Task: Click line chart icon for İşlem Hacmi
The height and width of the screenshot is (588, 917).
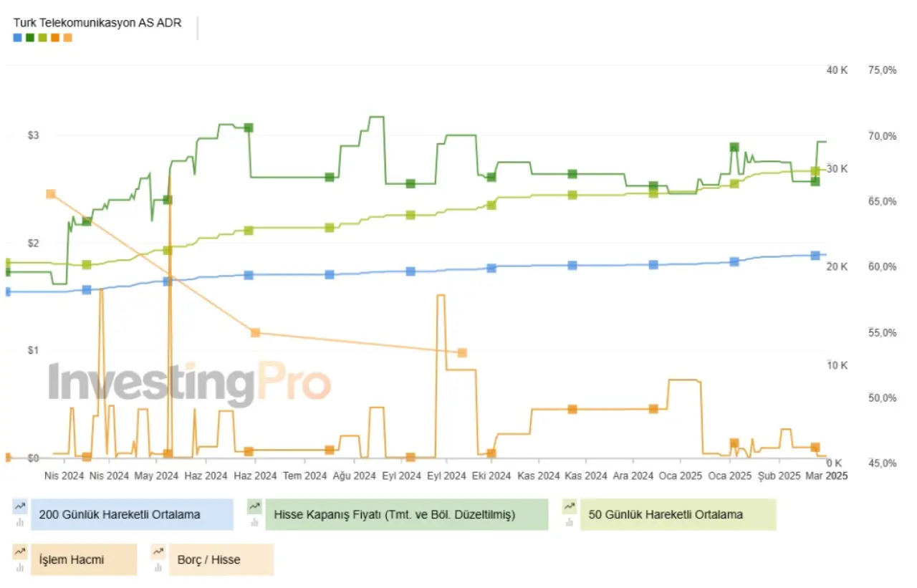Action: click(19, 551)
